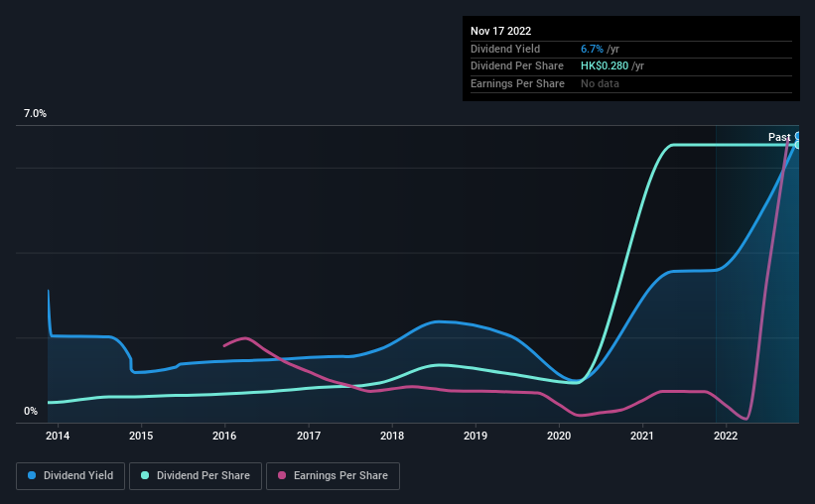Click the 7.0% y-axis label
This screenshot has width=815, height=504.
click(x=35, y=114)
